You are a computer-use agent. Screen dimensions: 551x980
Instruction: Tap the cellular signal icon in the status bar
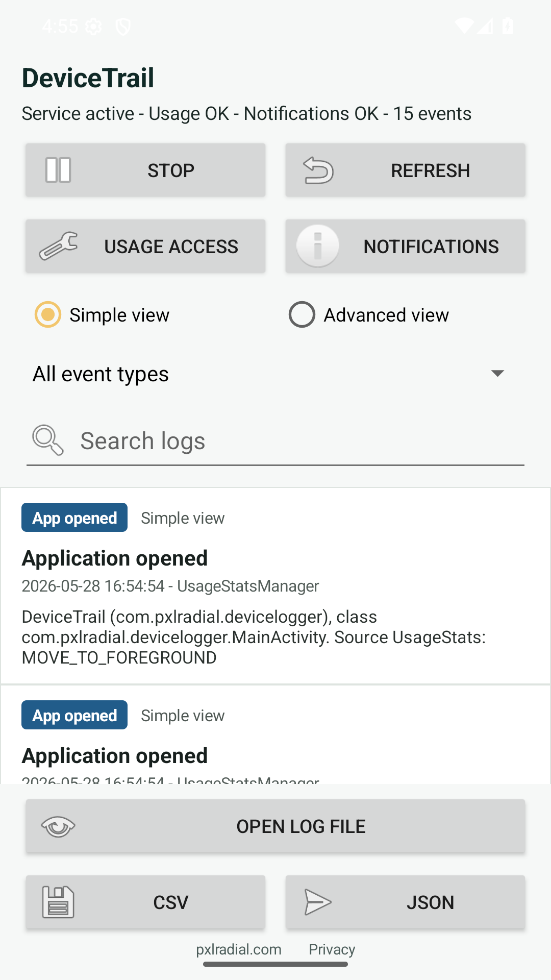coord(486,26)
